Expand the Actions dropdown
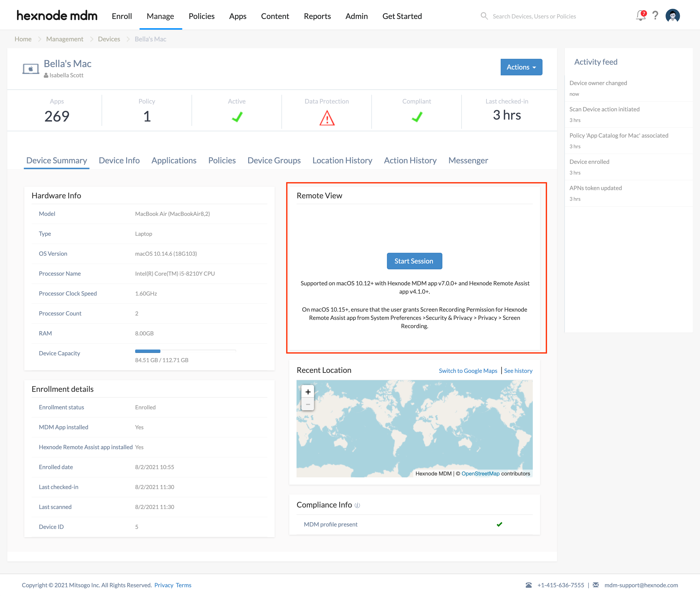The width and height of the screenshot is (700, 596). (521, 67)
